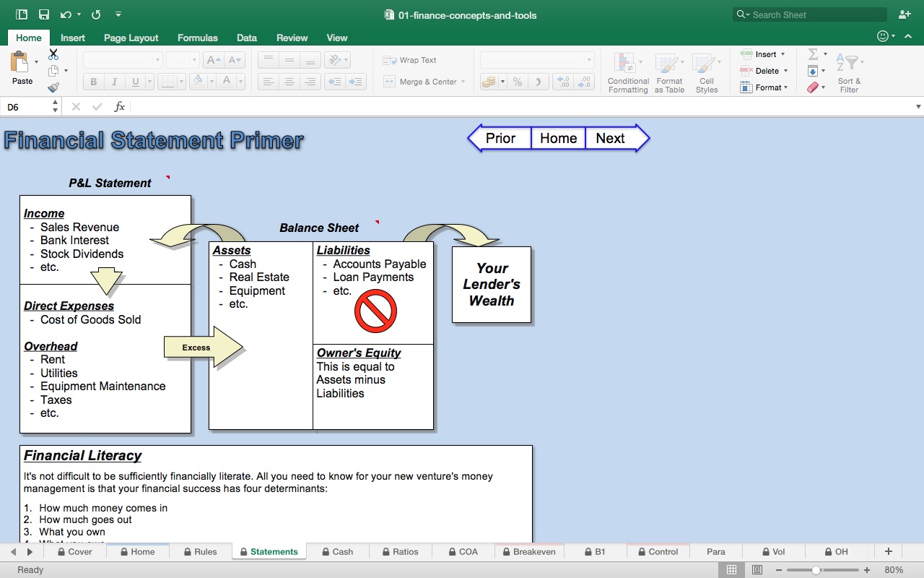Click the Copy icon
Screen dimensions: 924x578
click(53, 71)
